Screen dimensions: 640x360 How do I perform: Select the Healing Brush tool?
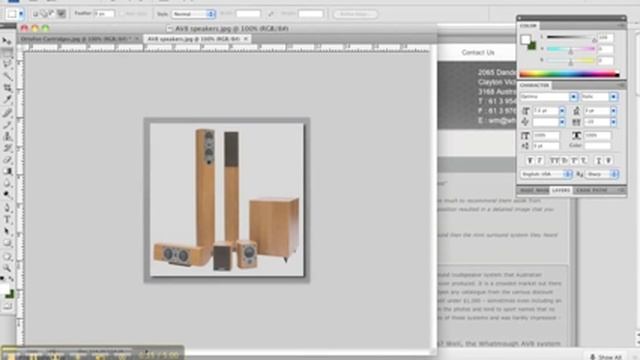pos(7,112)
